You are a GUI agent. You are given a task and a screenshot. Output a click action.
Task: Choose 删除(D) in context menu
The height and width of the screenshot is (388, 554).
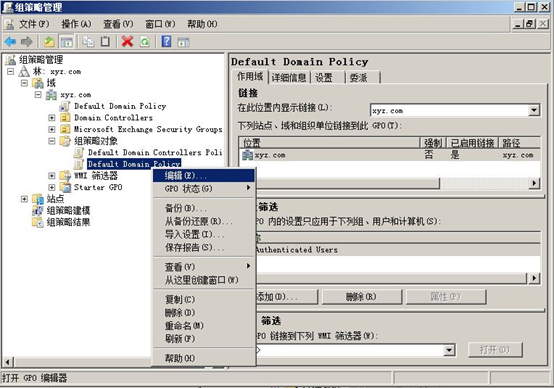point(204,312)
